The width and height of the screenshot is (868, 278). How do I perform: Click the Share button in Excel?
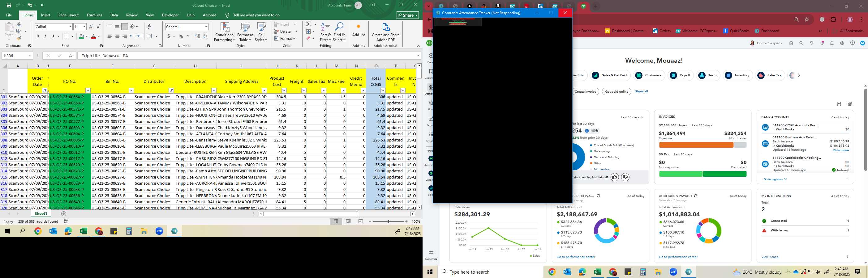[x=408, y=15]
